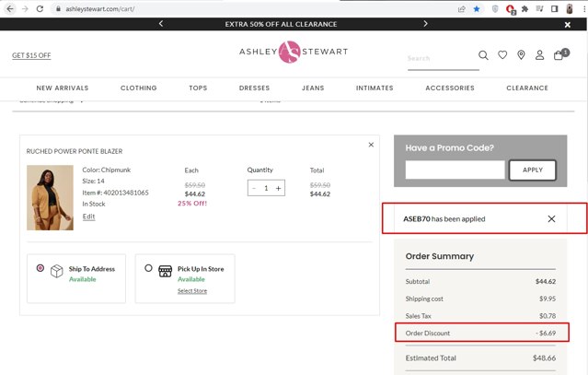The image size is (588, 375).
Task: Click into the site Search field
Action: coord(444,59)
